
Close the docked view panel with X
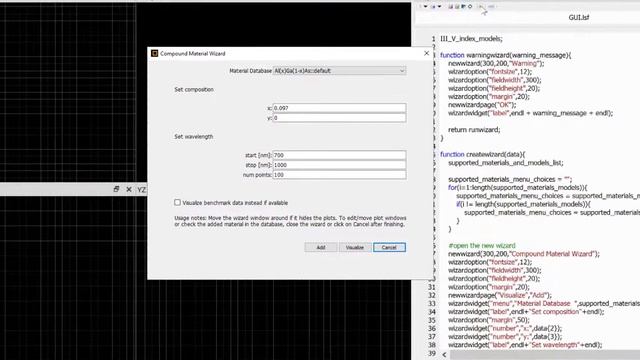129,189
